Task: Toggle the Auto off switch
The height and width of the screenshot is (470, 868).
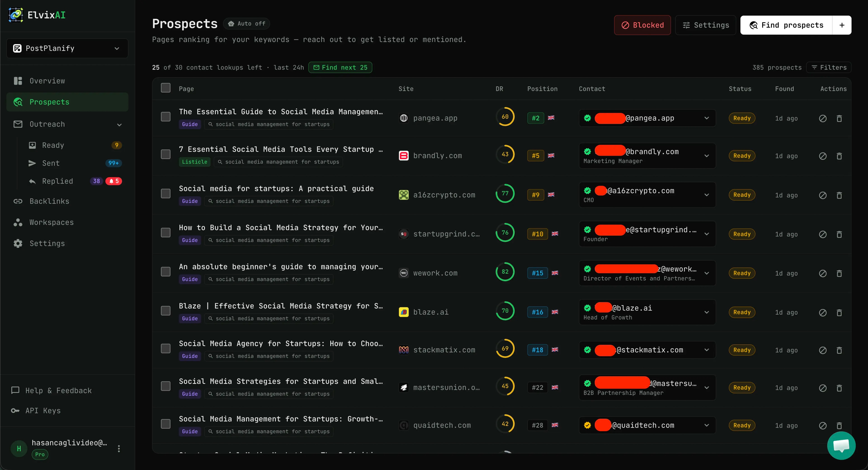Action: point(247,23)
